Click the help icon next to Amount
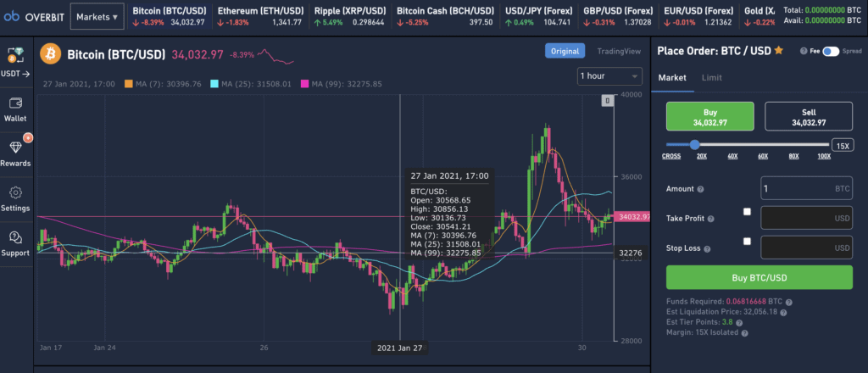The height and width of the screenshot is (373, 868). tap(701, 189)
